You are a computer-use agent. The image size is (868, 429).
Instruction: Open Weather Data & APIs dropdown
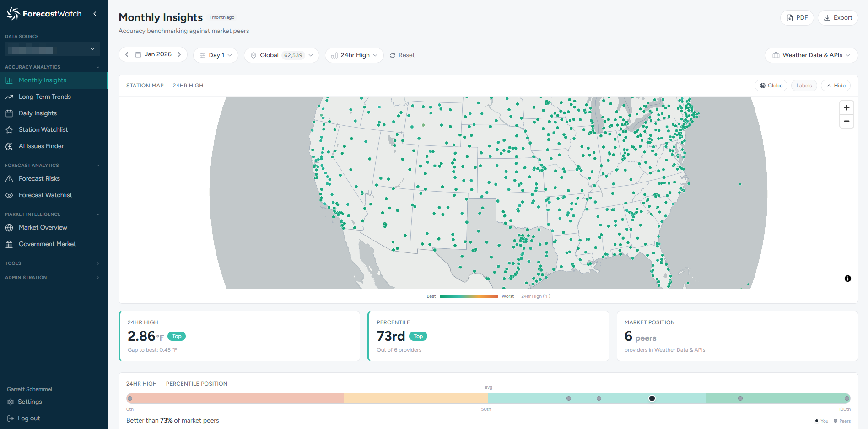coord(811,55)
